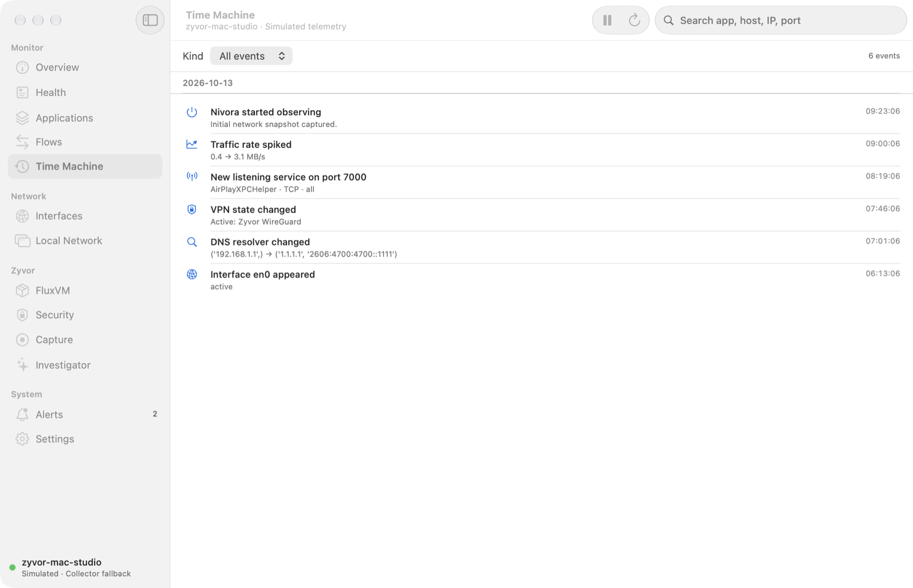Click the 0.4 → 3.1 MB/s detail
Image resolution: width=913 pixels, height=588 pixels.
[238, 157]
